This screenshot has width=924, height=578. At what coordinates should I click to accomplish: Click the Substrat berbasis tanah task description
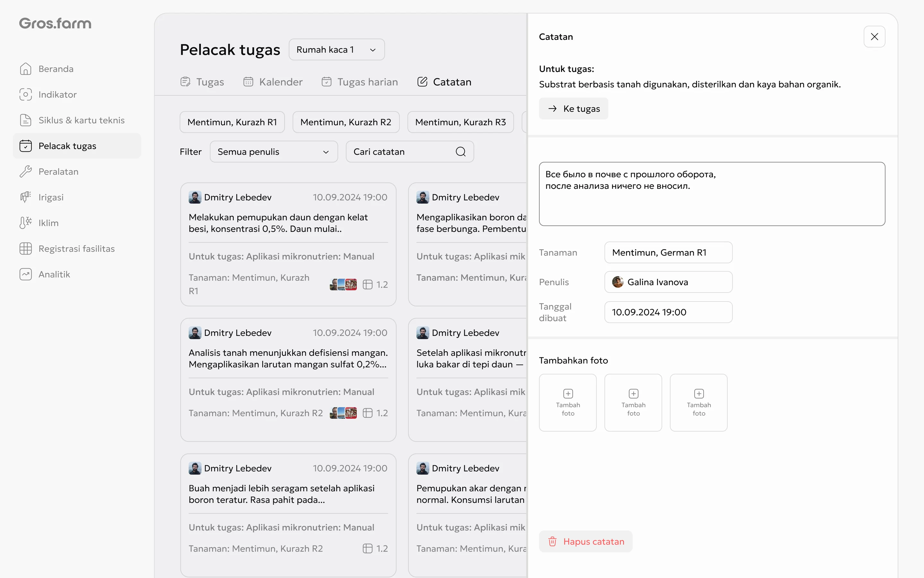pos(689,84)
